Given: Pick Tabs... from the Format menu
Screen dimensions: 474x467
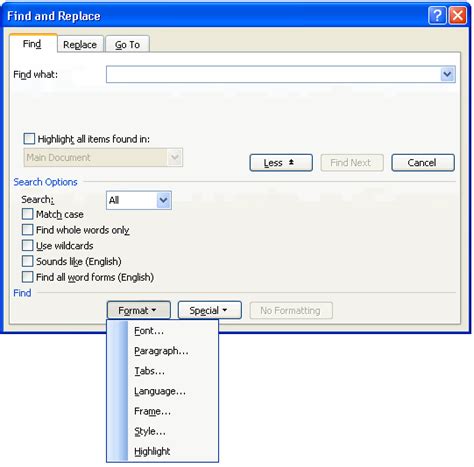Looking at the screenshot, I should tap(163, 371).
